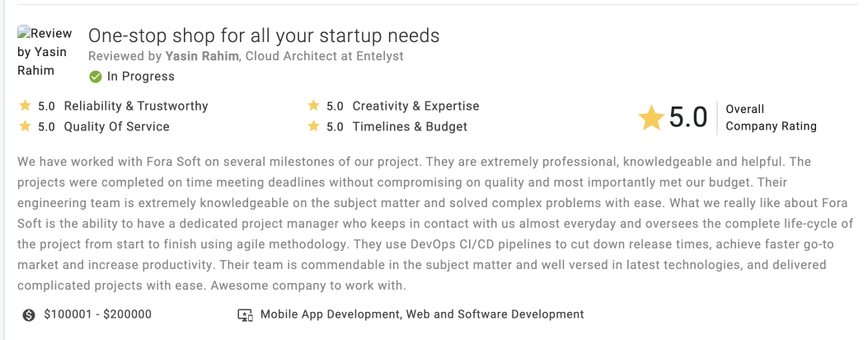868x340 pixels.
Task: Click the reviewer name Yasin Rahim
Action: [x=202, y=56]
